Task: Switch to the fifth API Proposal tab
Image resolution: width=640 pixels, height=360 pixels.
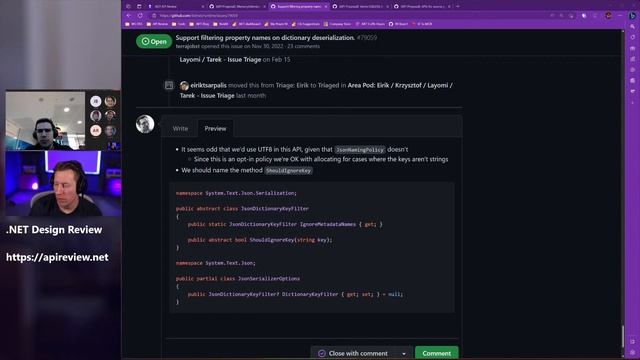Action: 422,7
